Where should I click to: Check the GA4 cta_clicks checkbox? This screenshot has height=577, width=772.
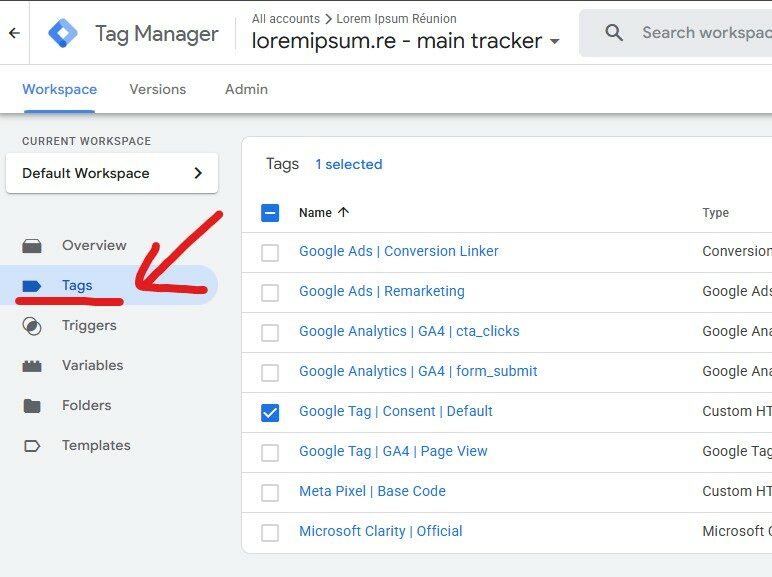(x=270, y=332)
